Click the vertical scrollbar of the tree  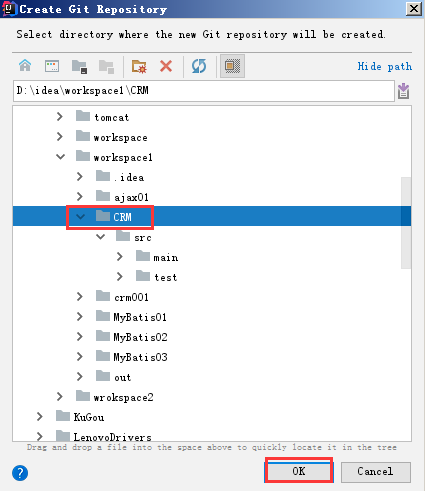pyautogui.click(x=406, y=223)
